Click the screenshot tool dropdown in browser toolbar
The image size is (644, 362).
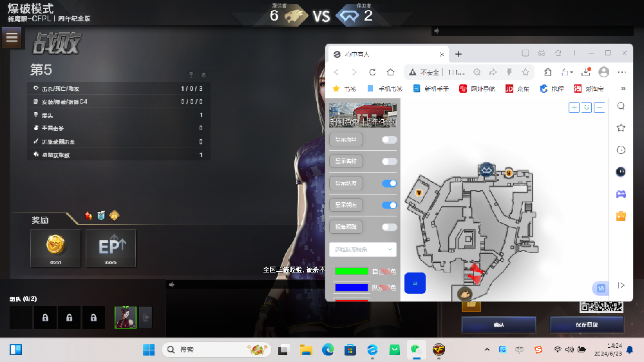pyautogui.click(x=567, y=72)
